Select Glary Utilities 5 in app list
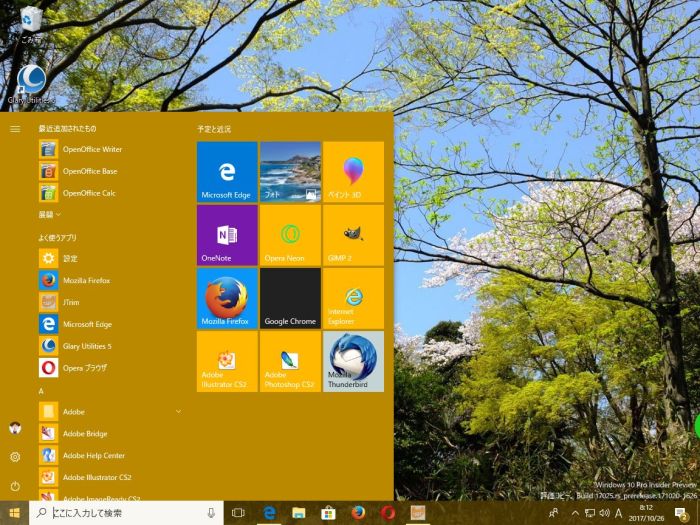700x525 pixels. (87, 346)
